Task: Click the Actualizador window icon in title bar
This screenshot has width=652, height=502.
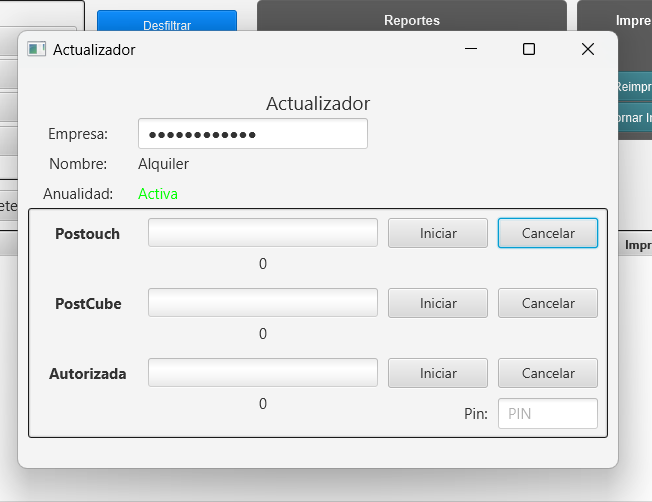Action: coord(37,49)
